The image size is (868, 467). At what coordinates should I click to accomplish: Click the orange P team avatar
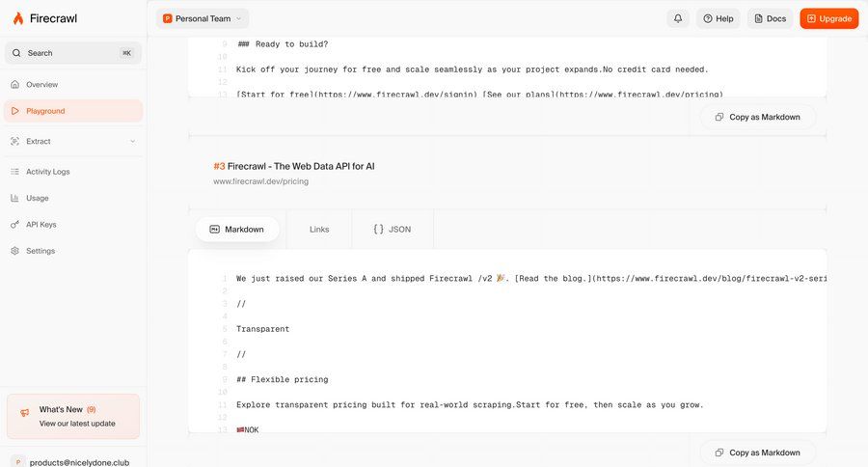pos(167,18)
